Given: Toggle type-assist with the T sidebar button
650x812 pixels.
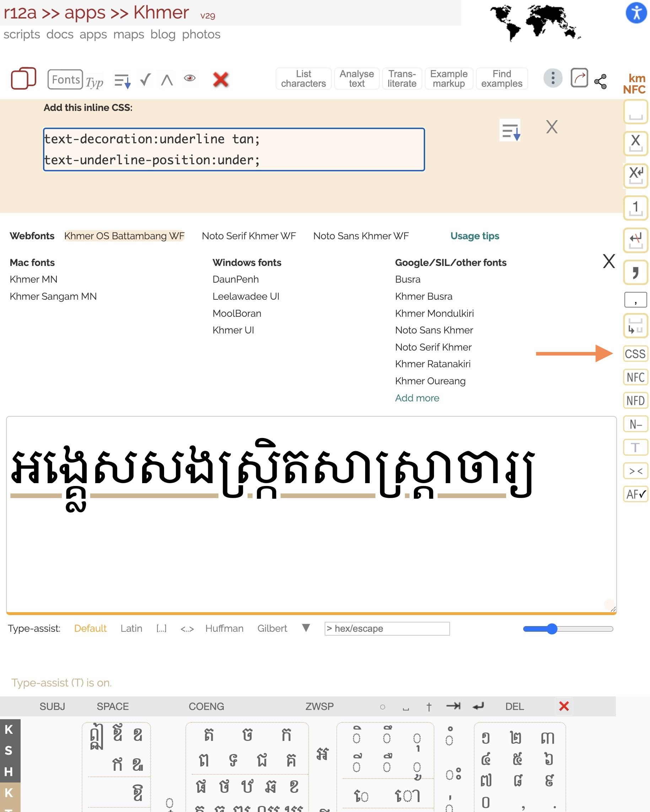Looking at the screenshot, I should click(x=635, y=448).
